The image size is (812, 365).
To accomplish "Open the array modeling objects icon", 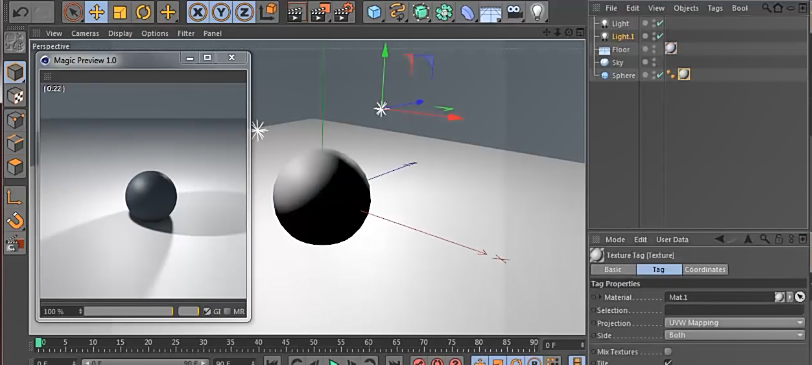I will (x=444, y=12).
